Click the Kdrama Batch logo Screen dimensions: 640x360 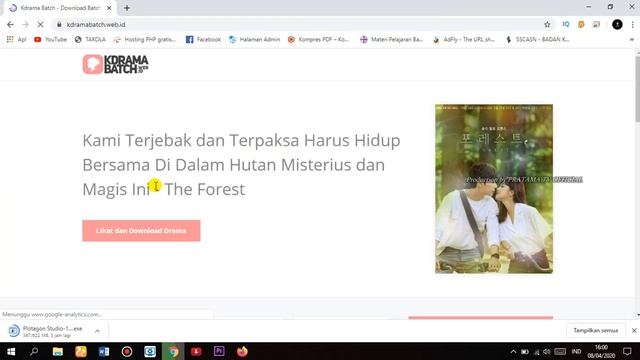coord(116,64)
